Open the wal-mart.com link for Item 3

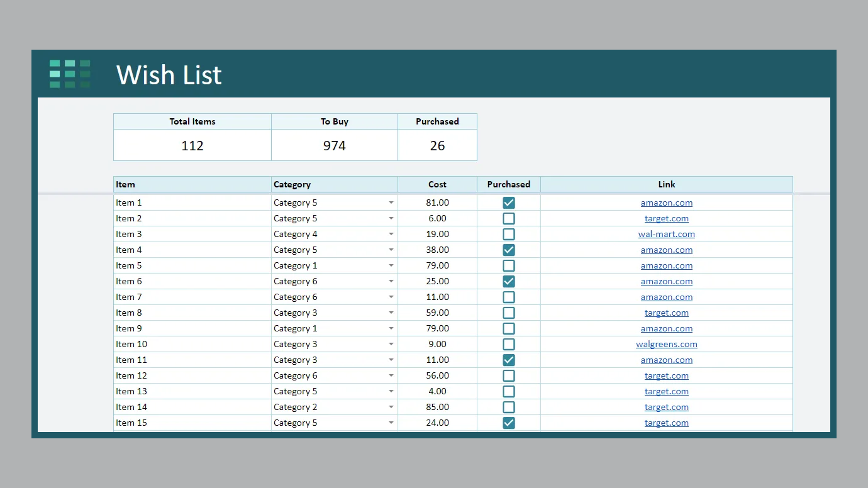666,234
